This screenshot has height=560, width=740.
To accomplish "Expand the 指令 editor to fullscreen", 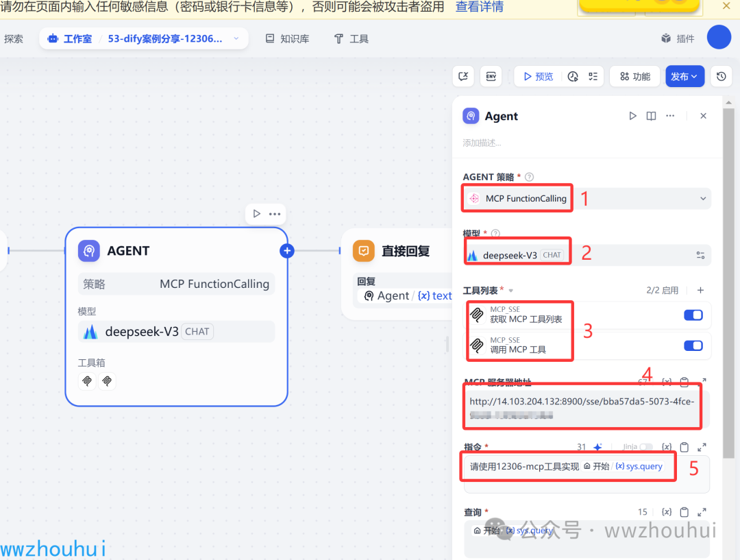I will point(702,447).
